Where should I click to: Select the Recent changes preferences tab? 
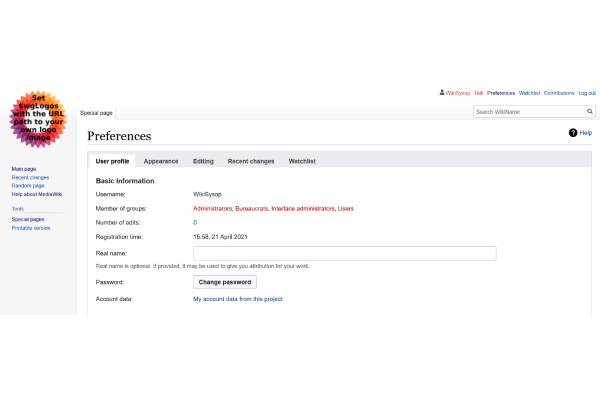250,160
